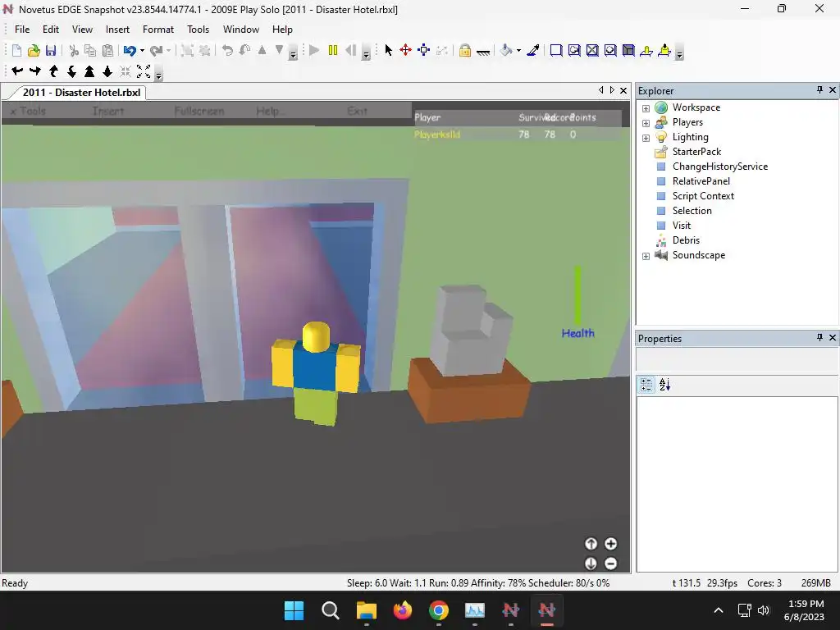Open a place file with the Open folder icon
The image size is (840, 630).
[x=34, y=50]
